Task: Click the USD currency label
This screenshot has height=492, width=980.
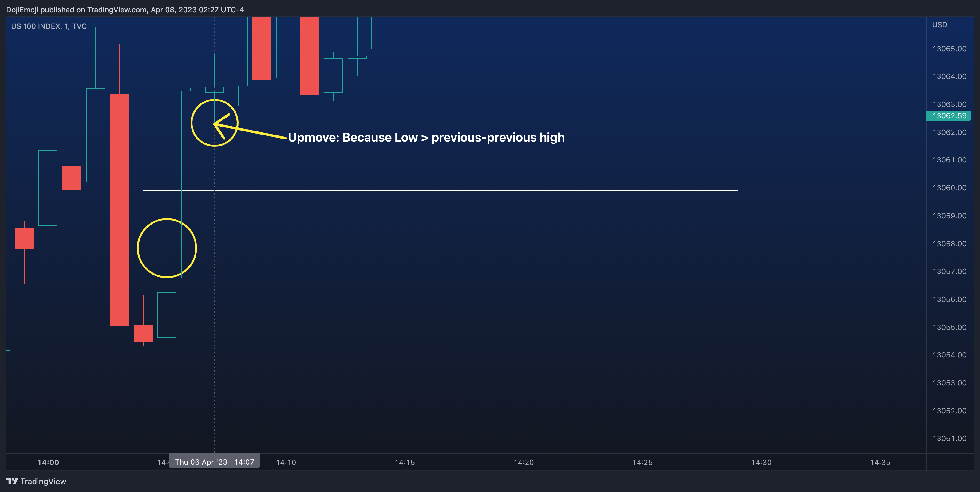Action: [939, 25]
